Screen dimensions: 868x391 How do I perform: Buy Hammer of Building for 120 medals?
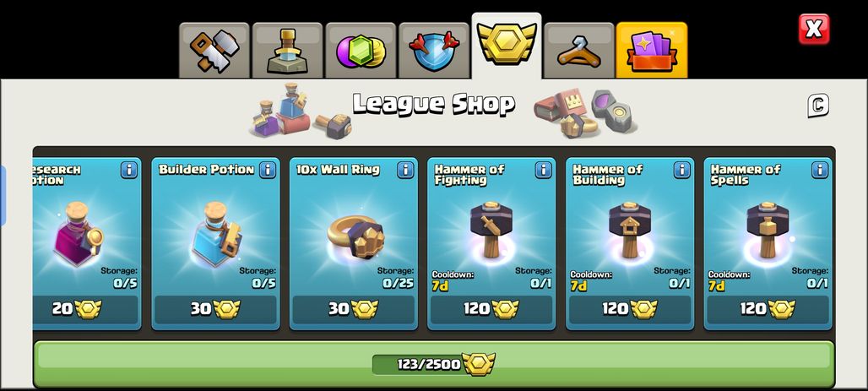point(630,309)
